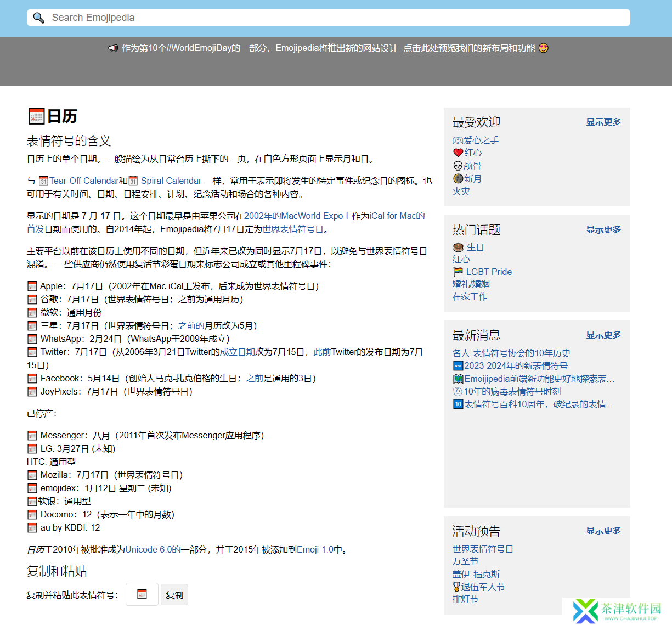The width and height of the screenshot is (672, 625).
Task: Show more under 活动预告
Action: (603, 531)
